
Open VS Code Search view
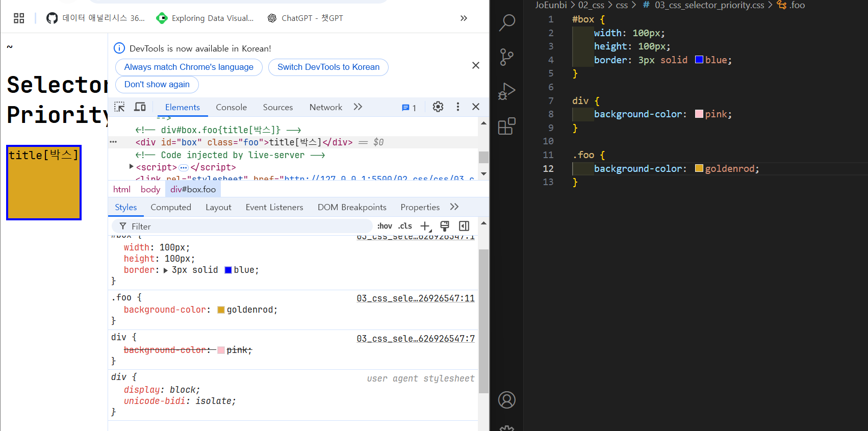506,22
